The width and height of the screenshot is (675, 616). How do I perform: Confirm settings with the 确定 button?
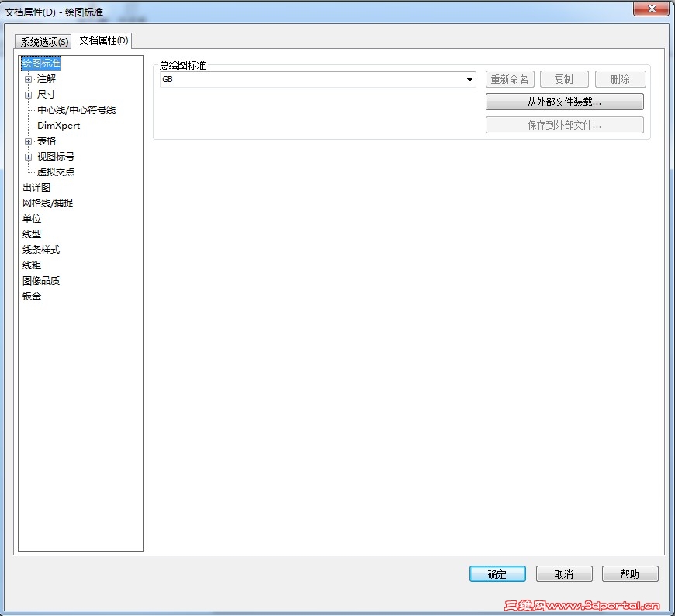[x=497, y=574]
